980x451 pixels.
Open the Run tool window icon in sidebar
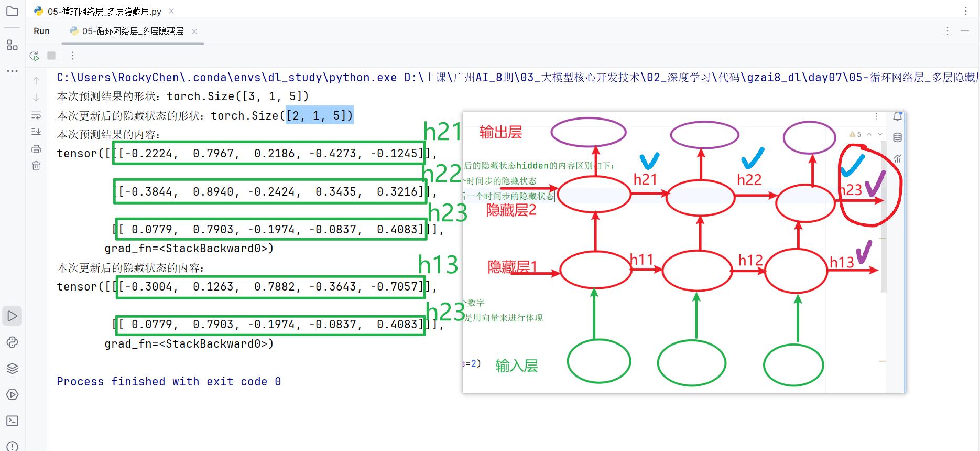tap(12, 316)
